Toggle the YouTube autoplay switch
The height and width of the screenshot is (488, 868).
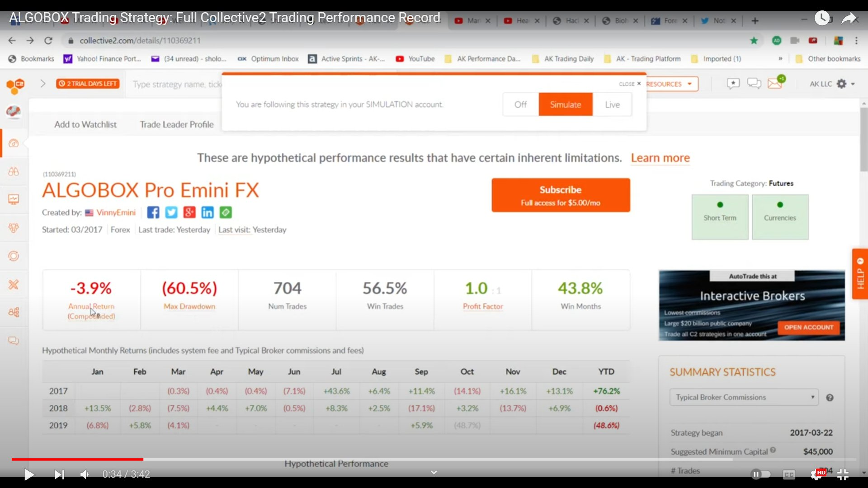(x=760, y=474)
